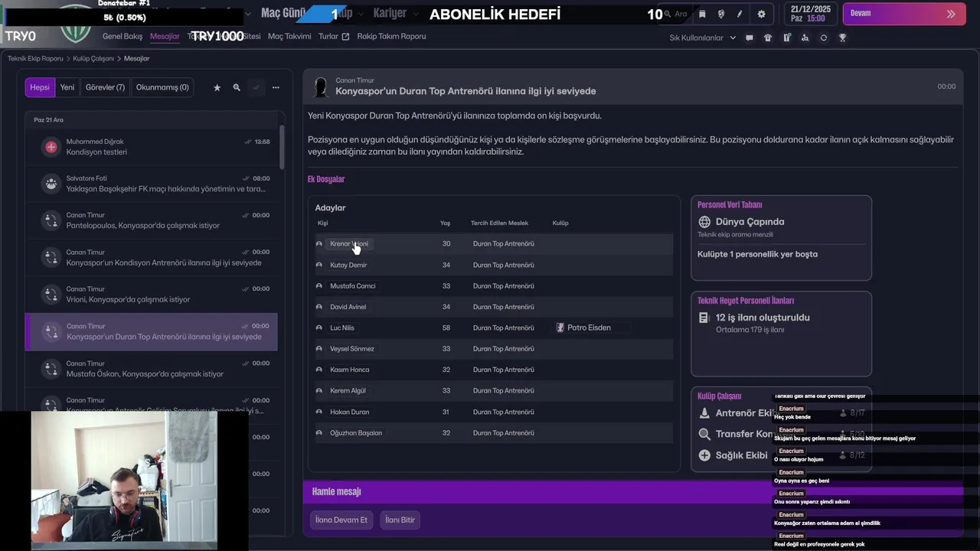Sort candidates by Tercih Edilen Meslek column
Viewport: 980px width, 551px height.
tap(499, 223)
